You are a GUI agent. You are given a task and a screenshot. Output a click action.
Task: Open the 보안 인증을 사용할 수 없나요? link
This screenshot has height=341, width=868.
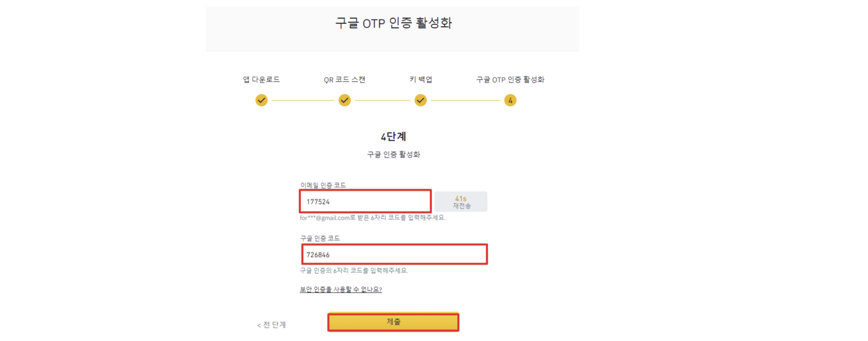pos(341,290)
